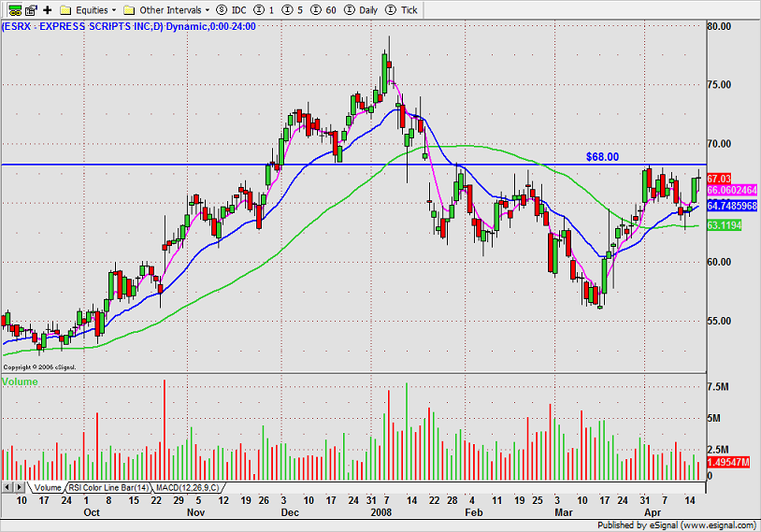Click the ESRX Express Scripts chart title

(129, 26)
